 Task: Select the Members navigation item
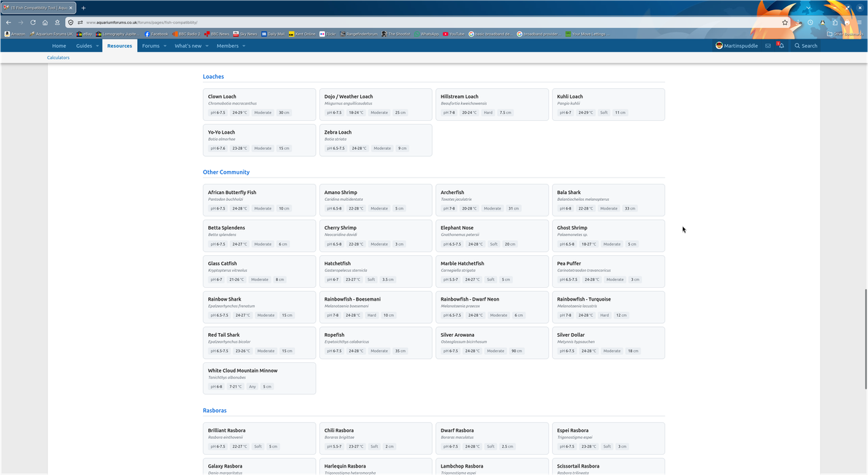(x=227, y=45)
